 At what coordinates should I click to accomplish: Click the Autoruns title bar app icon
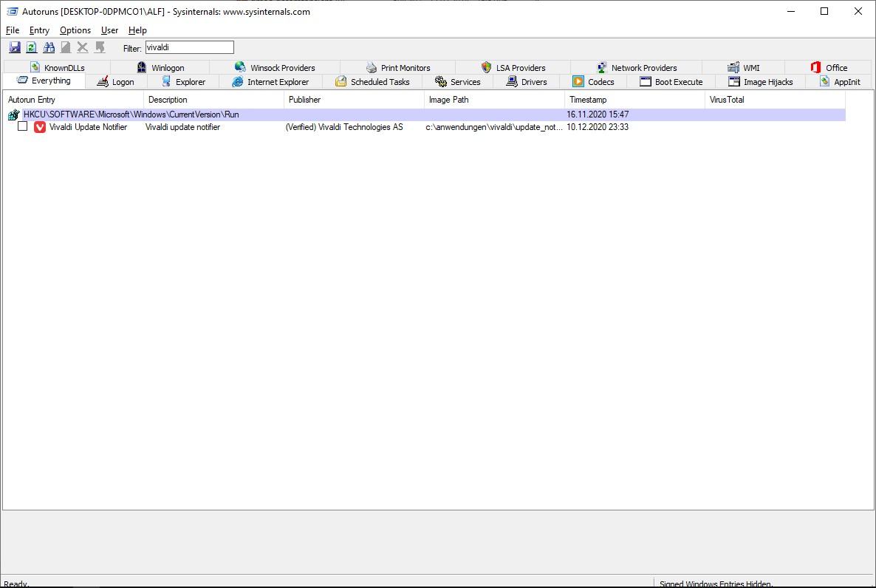pyautogui.click(x=13, y=11)
